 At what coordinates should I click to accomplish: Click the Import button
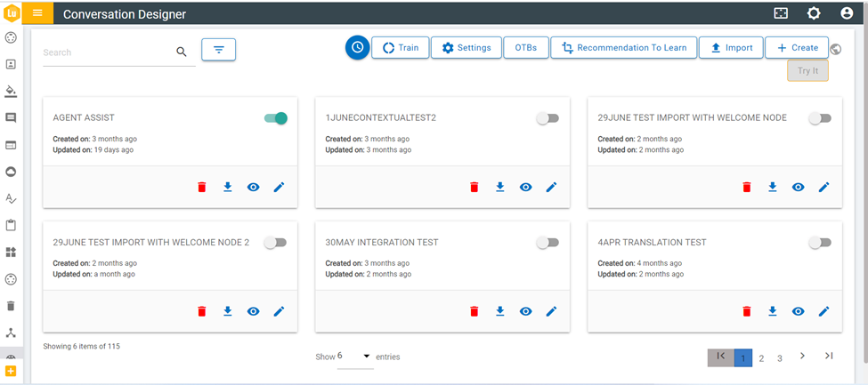[731, 48]
